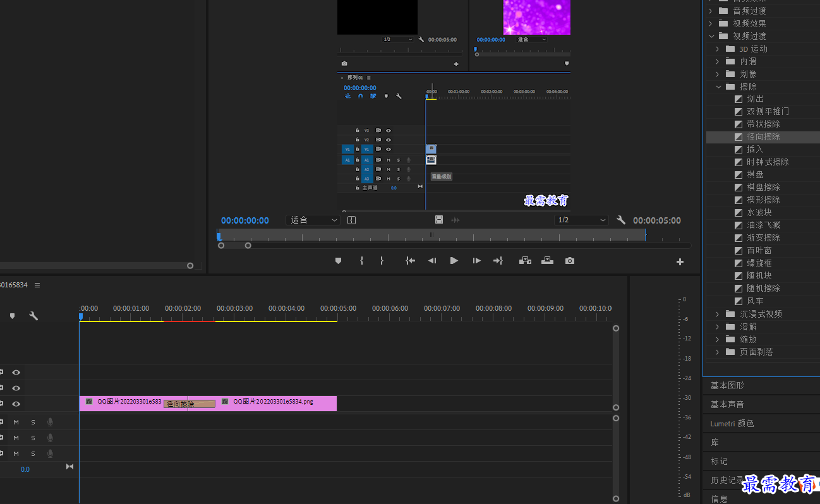Open the 1/2 playback resolution dropdown
The width and height of the screenshot is (820, 504).
point(581,220)
